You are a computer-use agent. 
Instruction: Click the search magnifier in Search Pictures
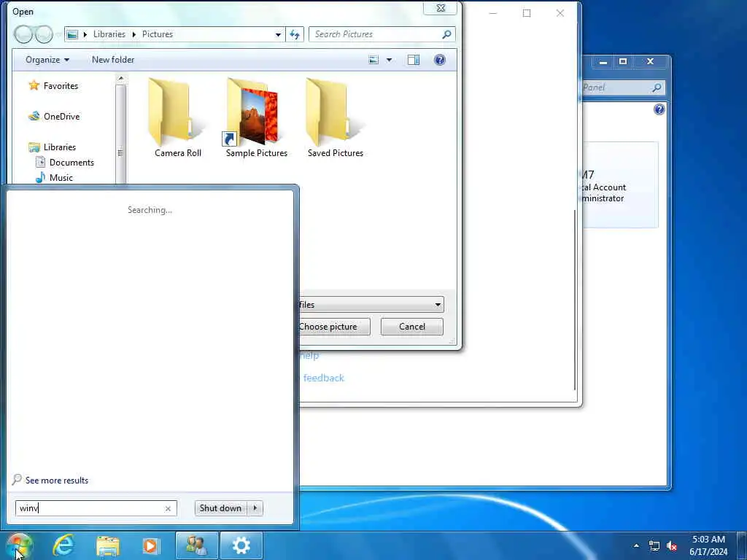(446, 34)
